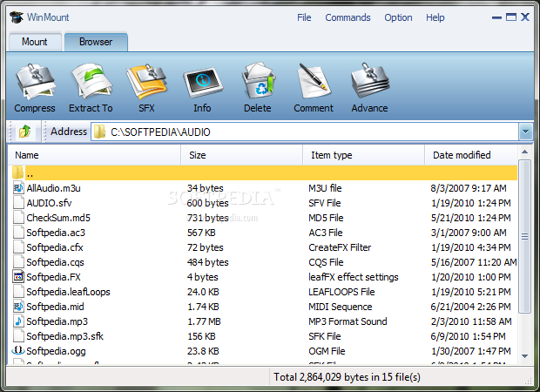Screen dimensions: 540x392
Task: Click the C:\SOFTPEDIA\AUDIO address field
Action: coord(305,132)
